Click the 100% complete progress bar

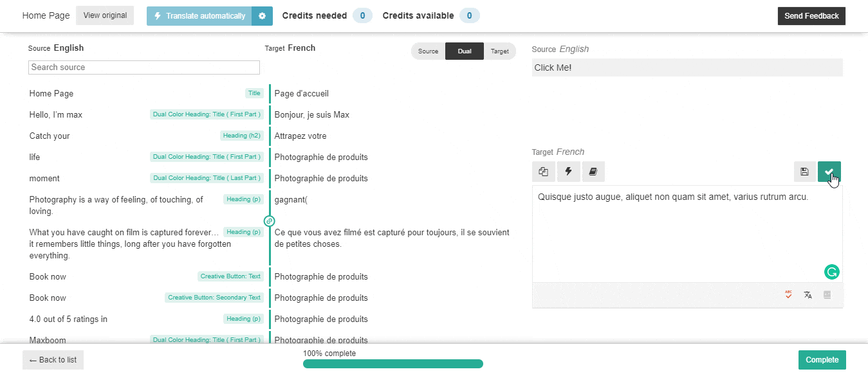pos(392,363)
